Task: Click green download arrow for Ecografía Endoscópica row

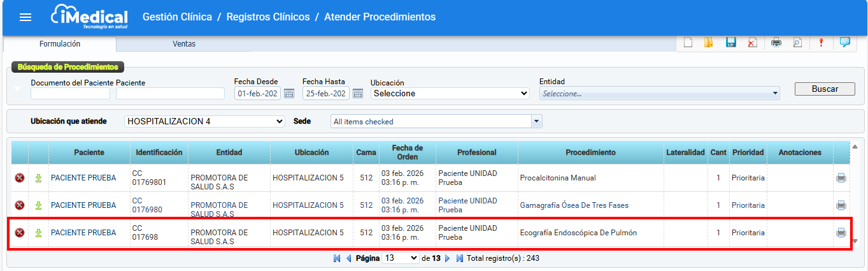Action: coord(38,233)
